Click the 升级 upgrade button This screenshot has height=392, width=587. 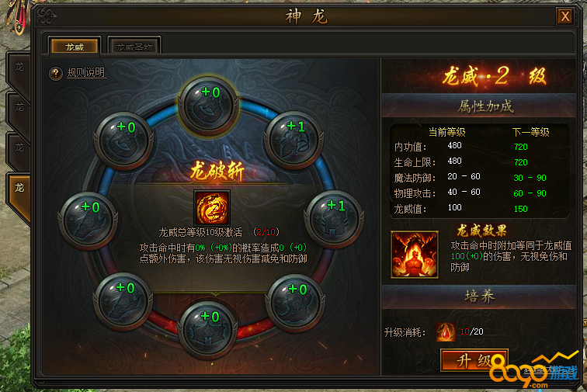(474, 360)
